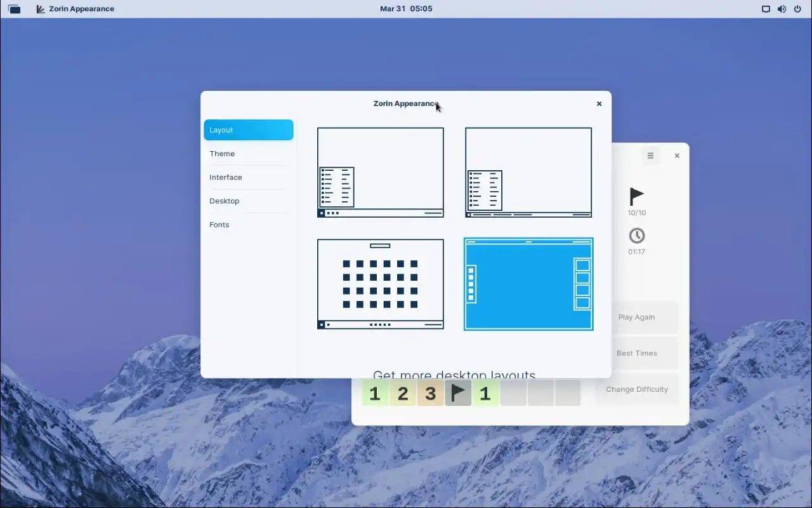The image size is (812, 508).
Task: Click the Mines tile showing number 2
Action: coord(403,394)
